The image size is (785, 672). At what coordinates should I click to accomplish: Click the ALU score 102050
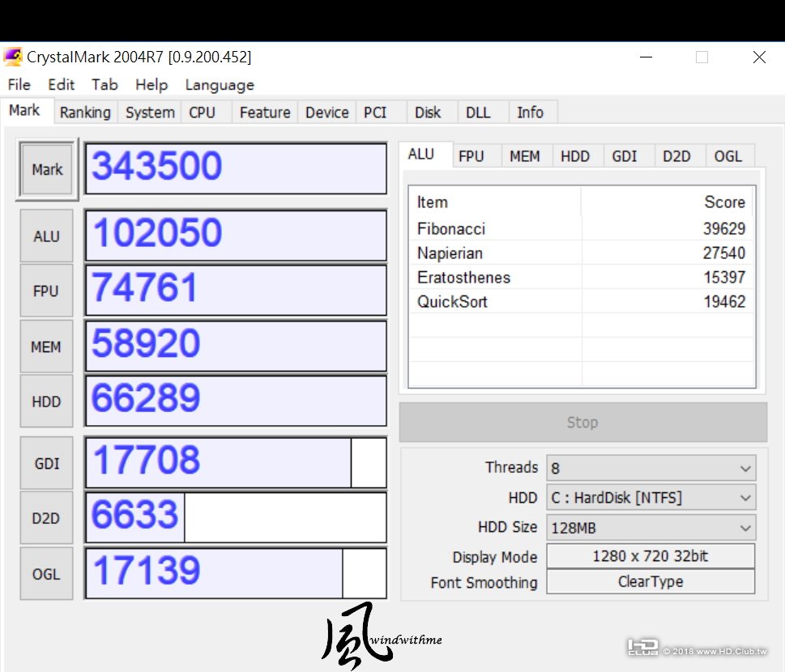tap(236, 236)
